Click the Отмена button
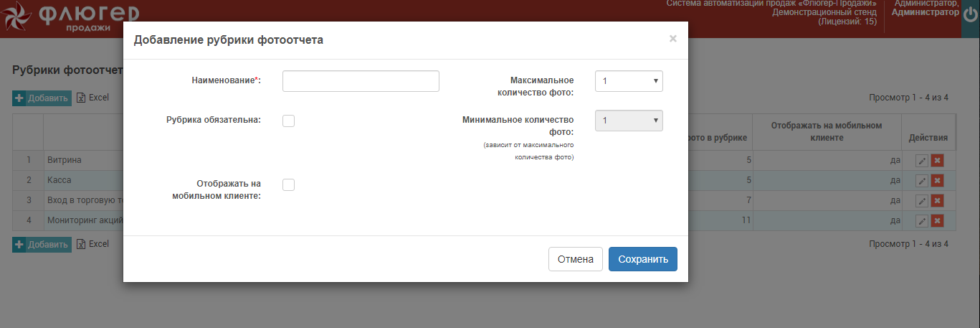 (x=575, y=259)
